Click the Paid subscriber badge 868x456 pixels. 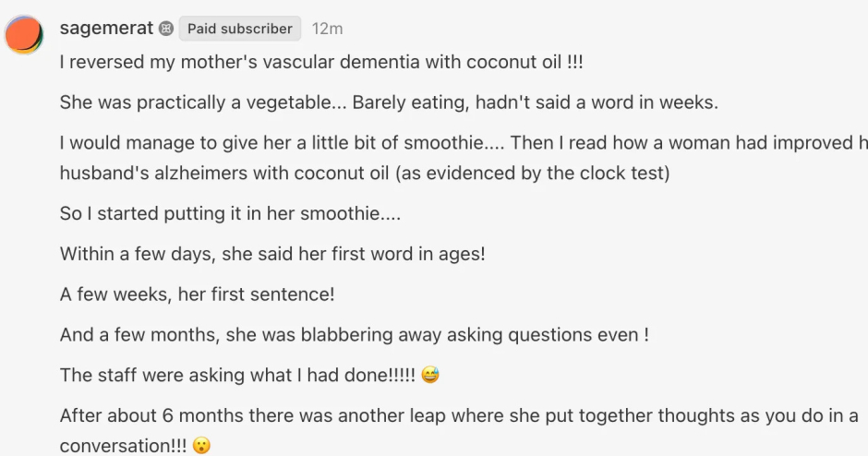pos(240,29)
